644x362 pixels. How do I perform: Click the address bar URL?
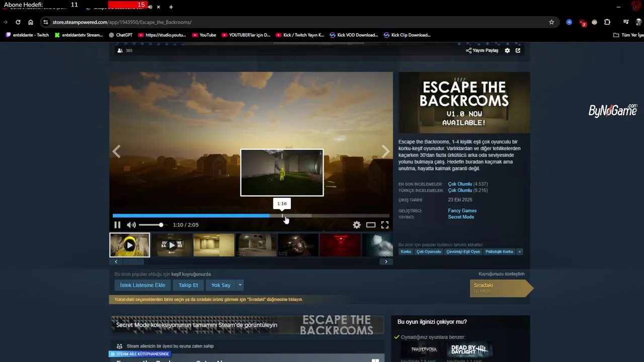coord(122,22)
